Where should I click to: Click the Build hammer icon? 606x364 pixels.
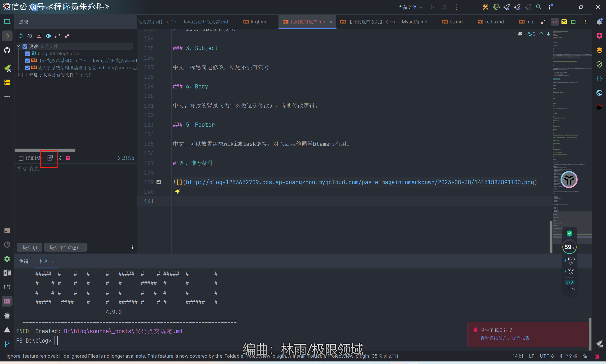tap(485, 7)
